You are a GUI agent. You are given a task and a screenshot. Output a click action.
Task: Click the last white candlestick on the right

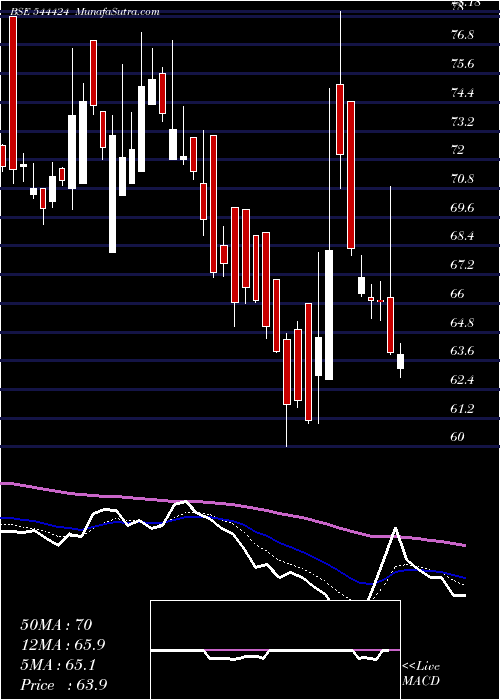(400, 361)
